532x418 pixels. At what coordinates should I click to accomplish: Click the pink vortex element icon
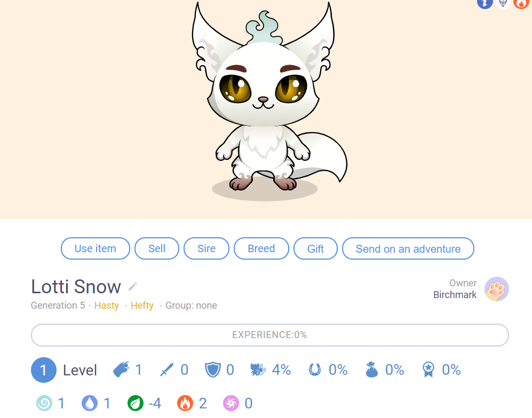click(x=231, y=403)
